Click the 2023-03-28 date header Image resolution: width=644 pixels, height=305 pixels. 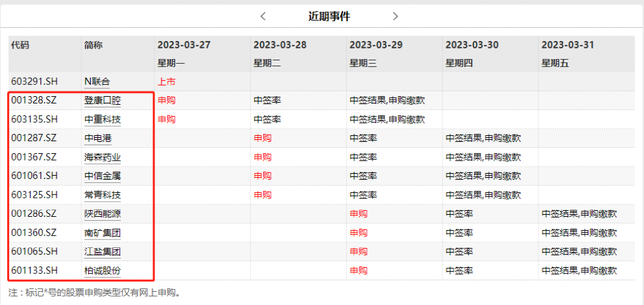pos(280,45)
